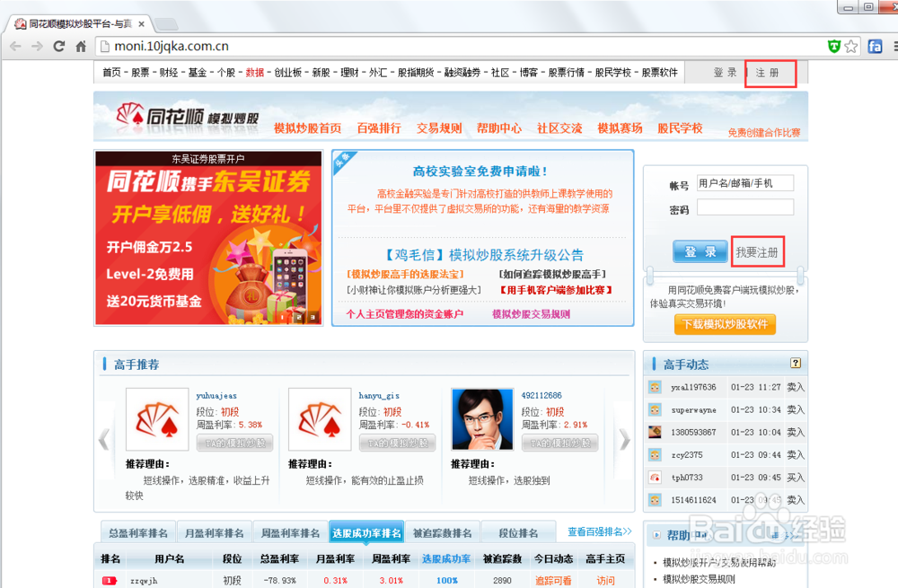Switch to the 段位排名 tab

click(x=518, y=532)
